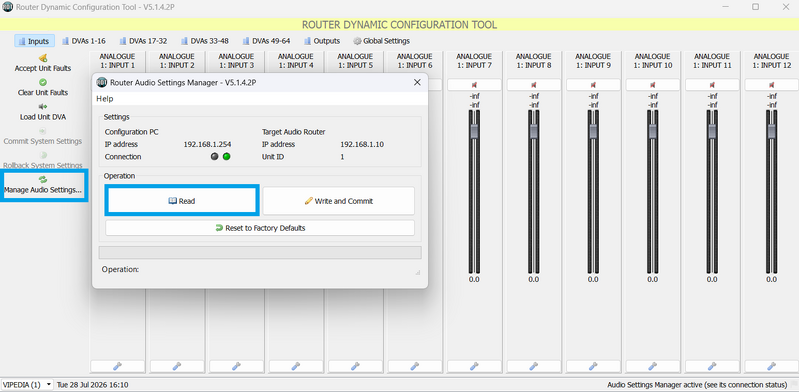799x392 pixels.
Task: Open the Input 5 wrench settings
Action: coord(355,366)
